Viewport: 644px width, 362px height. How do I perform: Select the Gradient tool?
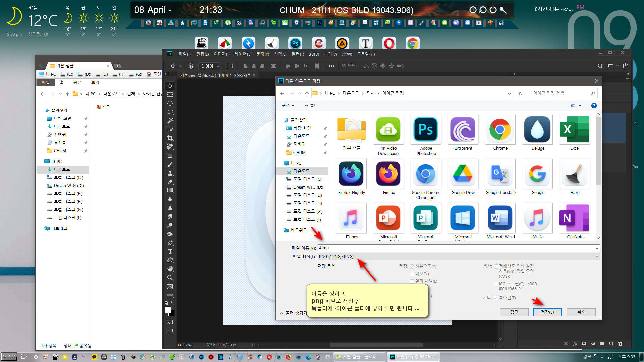pos(170,190)
